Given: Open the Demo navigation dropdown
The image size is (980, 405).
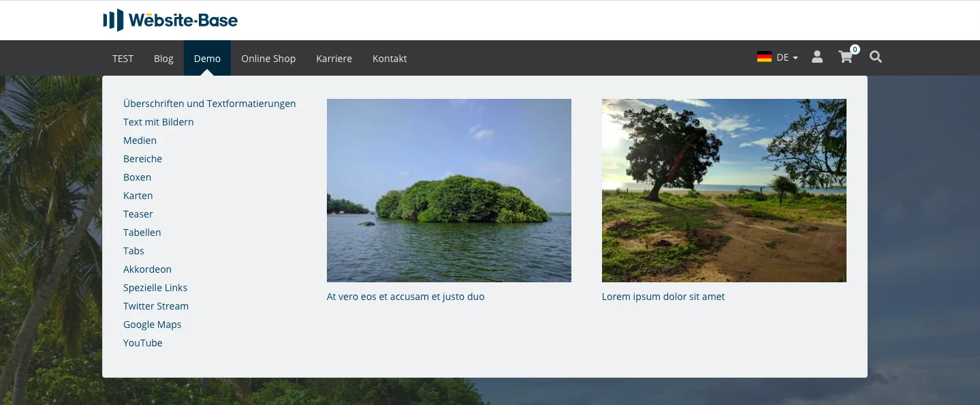Looking at the screenshot, I should (x=207, y=58).
